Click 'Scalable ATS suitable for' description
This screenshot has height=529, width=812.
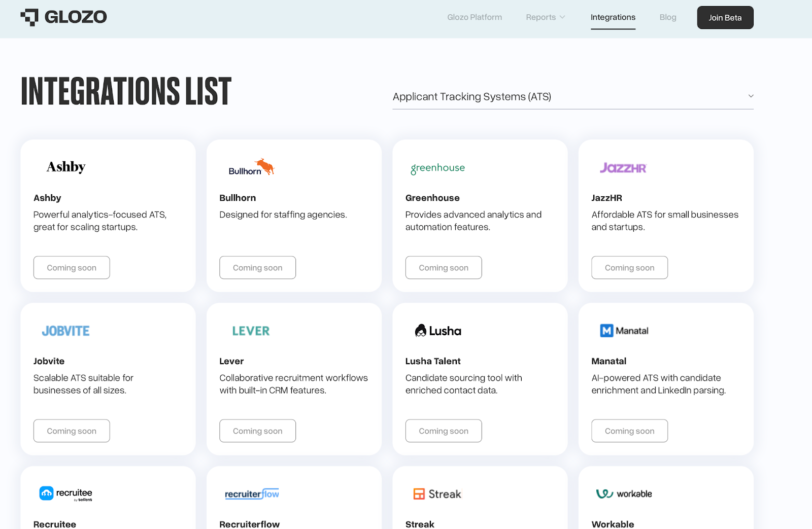(83, 384)
